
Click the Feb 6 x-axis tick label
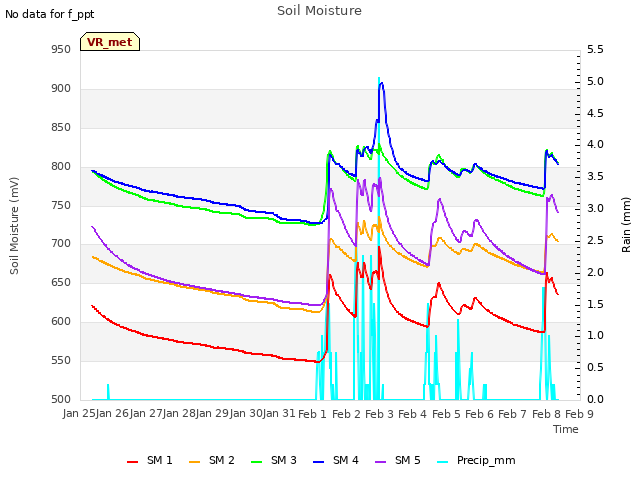pos(479,414)
